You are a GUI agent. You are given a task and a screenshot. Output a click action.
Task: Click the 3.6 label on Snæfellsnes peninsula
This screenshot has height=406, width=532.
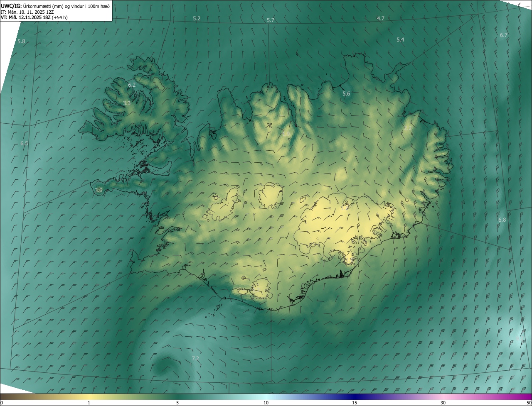[99, 190]
